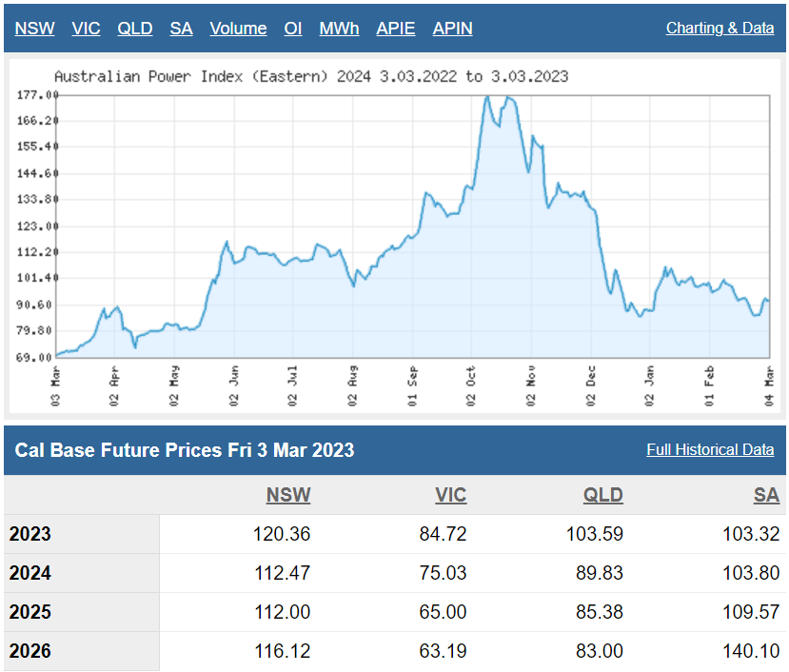This screenshot has height=672, width=789.
Task: Click the October peak on the chart
Action: point(487,97)
